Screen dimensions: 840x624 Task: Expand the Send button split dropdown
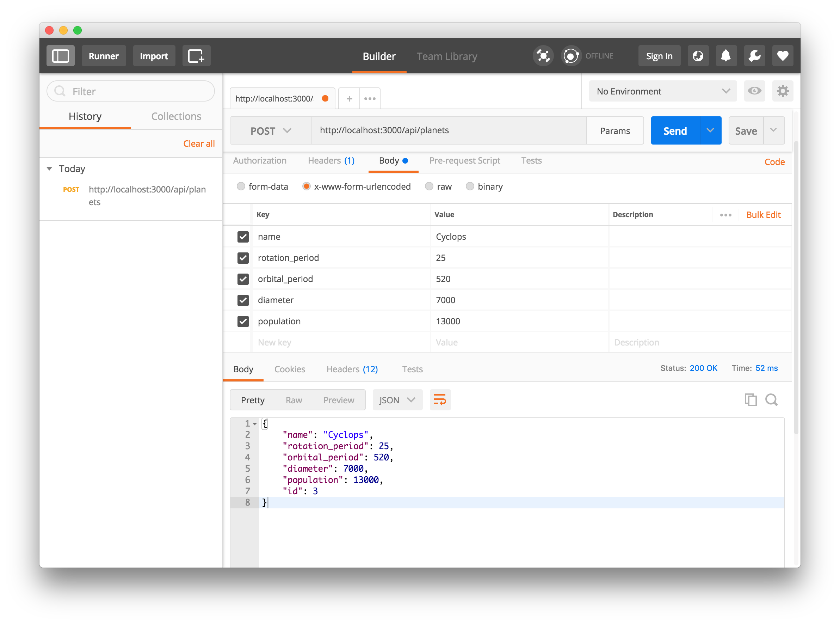tap(710, 130)
